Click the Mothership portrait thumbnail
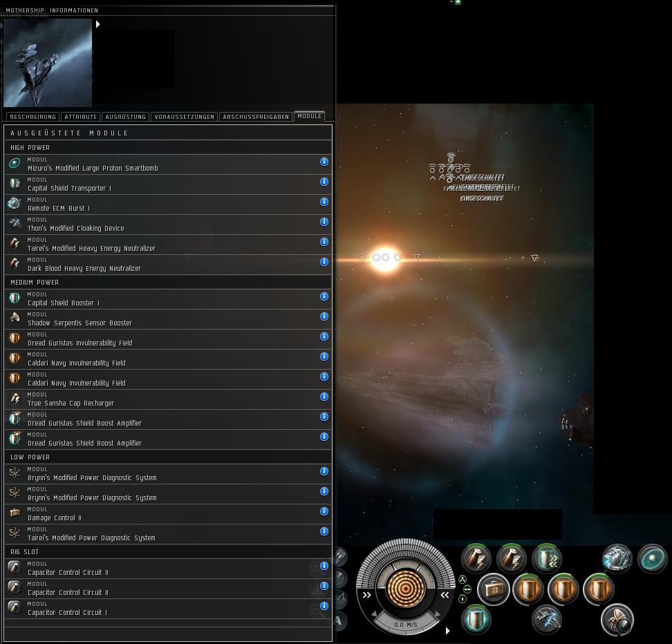672x644 pixels. click(48, 63)
